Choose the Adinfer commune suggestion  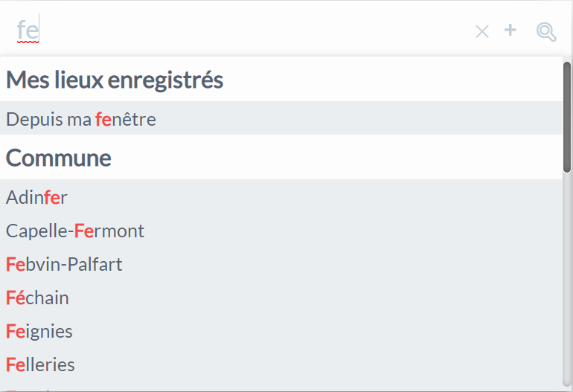point(281,197)
